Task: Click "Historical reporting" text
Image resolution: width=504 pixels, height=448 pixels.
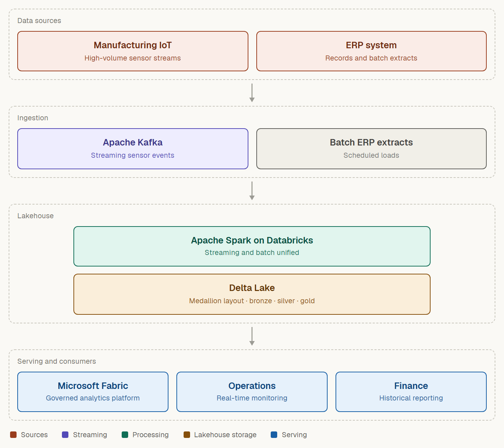Action: click(411, 398)
